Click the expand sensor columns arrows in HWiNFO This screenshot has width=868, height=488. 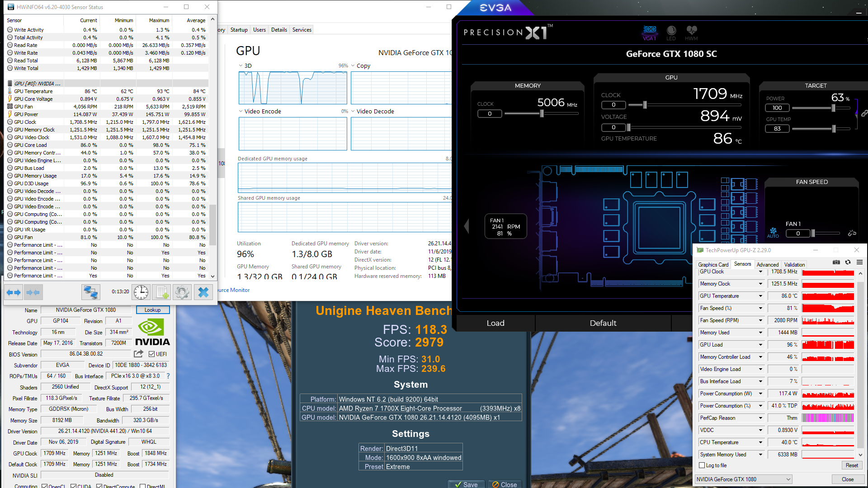pos(14,292)
